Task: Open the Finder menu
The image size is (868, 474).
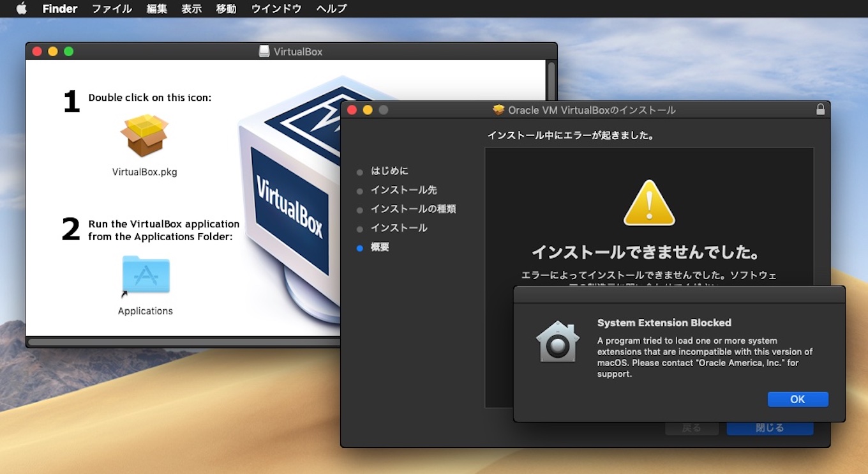Action: coord(59,8)
